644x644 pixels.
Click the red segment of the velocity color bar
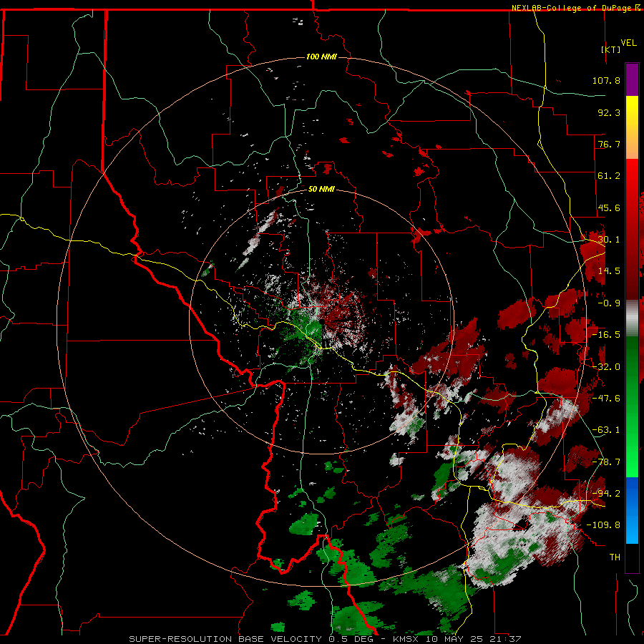click(632, 229)
